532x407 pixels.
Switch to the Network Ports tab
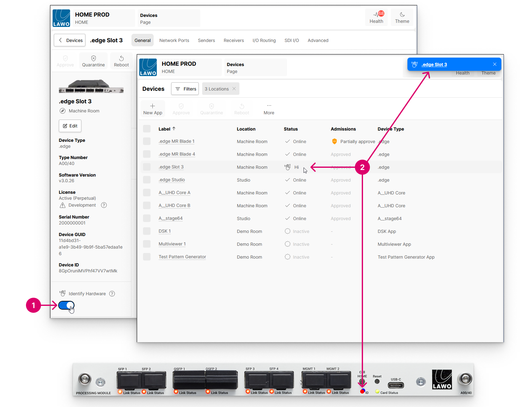(x=174, y=40)
